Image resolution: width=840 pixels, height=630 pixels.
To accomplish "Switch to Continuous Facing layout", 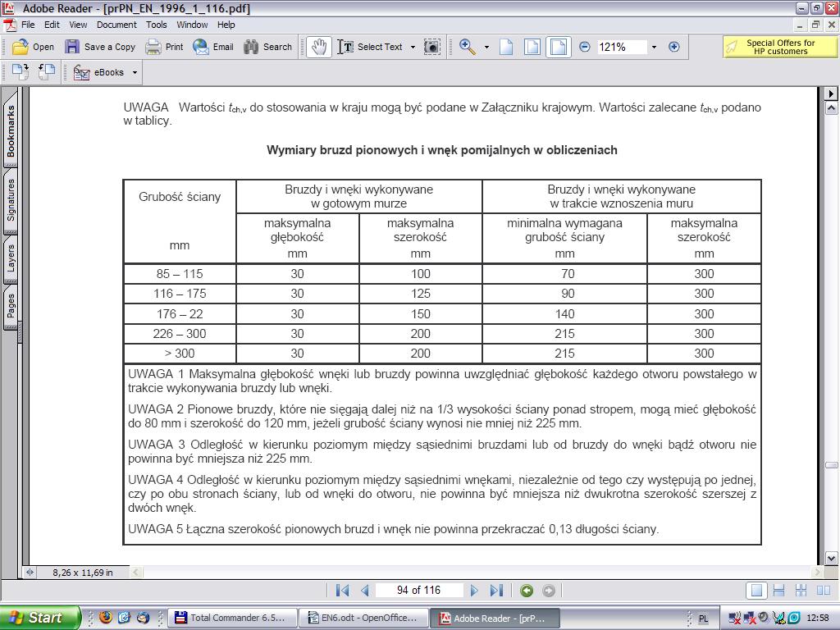I will [x=801, y=591].
